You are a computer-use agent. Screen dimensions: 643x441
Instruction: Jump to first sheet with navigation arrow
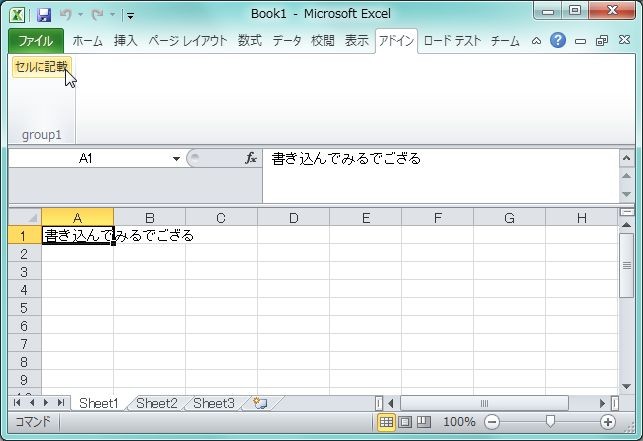[17, 402]
